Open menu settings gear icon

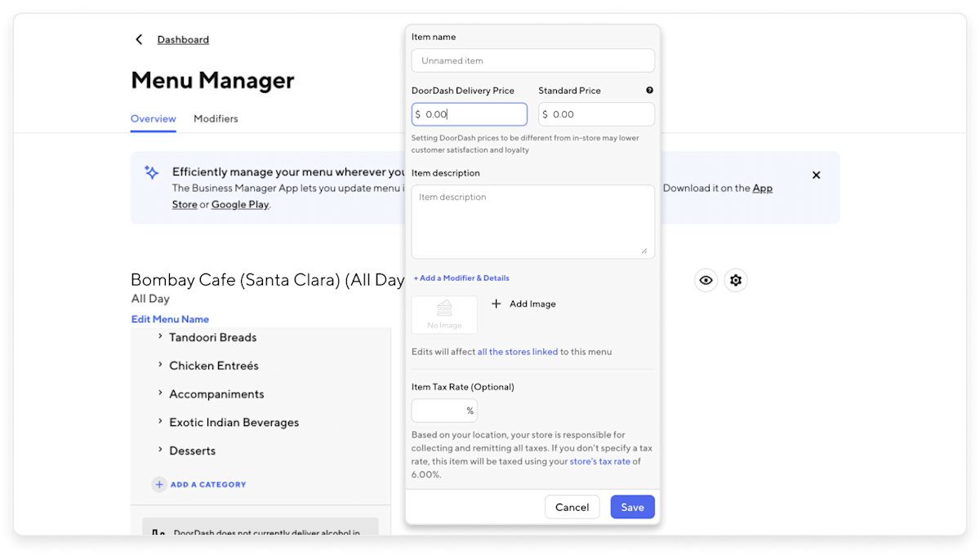[736, 280]
